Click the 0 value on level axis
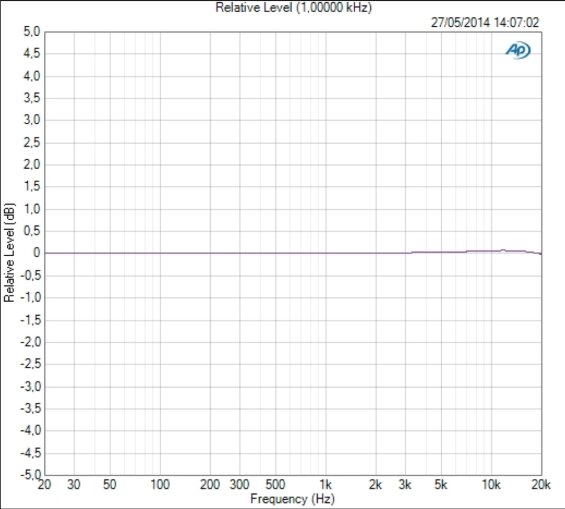The width and height of the screenshot is (565, 509). [x=37, y=253]
